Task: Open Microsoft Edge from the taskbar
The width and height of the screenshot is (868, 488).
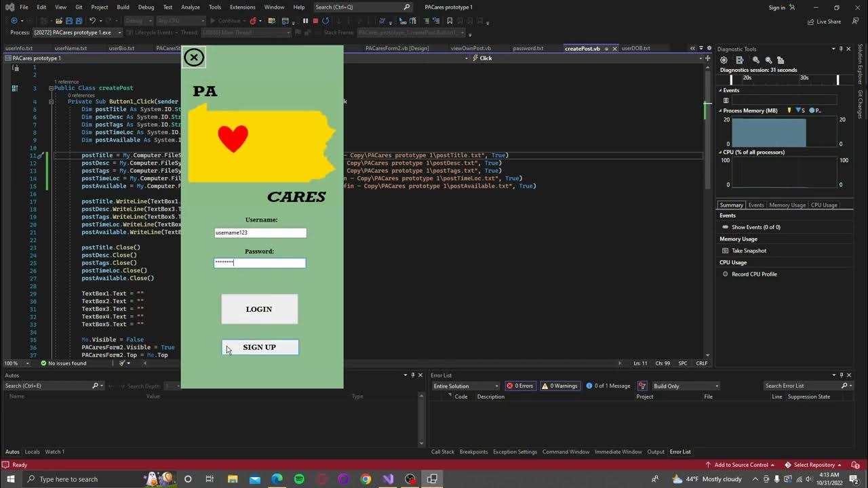Action: [277, 479]
